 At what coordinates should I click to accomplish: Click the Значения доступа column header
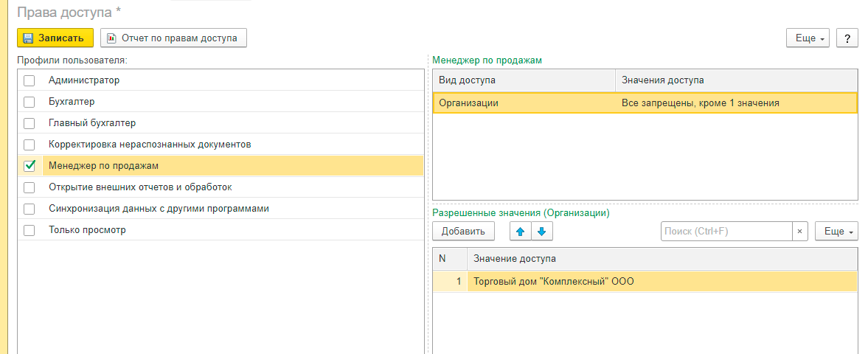[736, 80]
